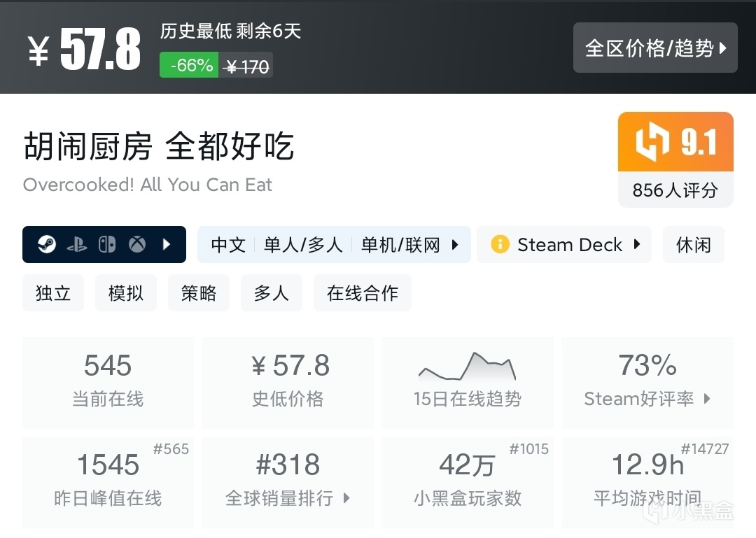Viewport: 756px width, 538px height.
Task: Expand the platforms list arrow
Action: [x=167, y=245]
